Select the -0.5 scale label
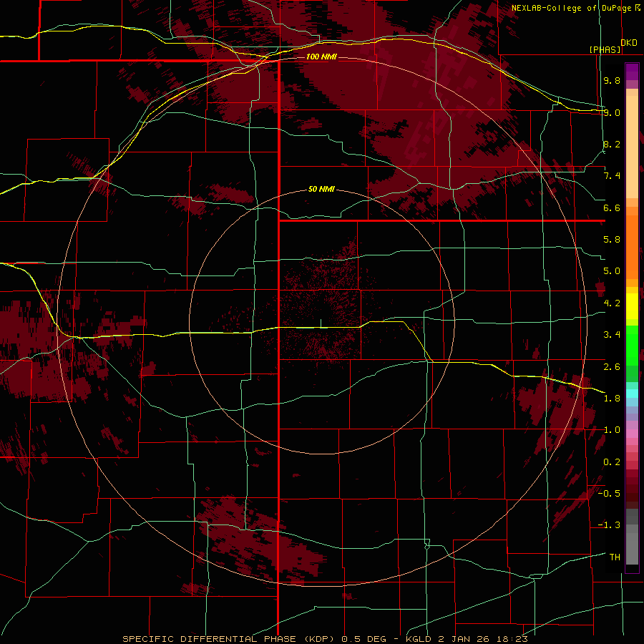 click(x=609, y=494)
